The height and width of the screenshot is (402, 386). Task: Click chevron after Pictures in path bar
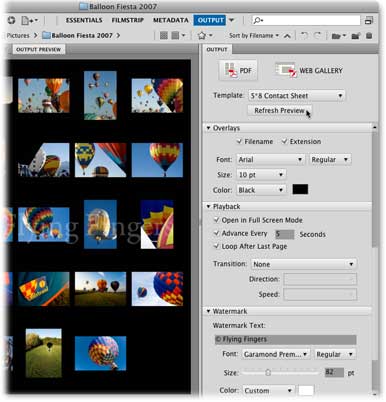[x=36, y=35]
